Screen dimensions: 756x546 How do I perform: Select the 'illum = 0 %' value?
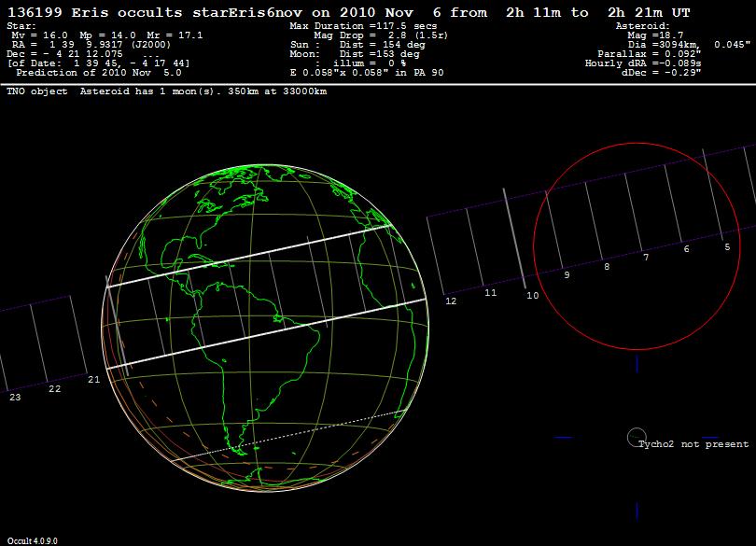(x=370, y=63)
